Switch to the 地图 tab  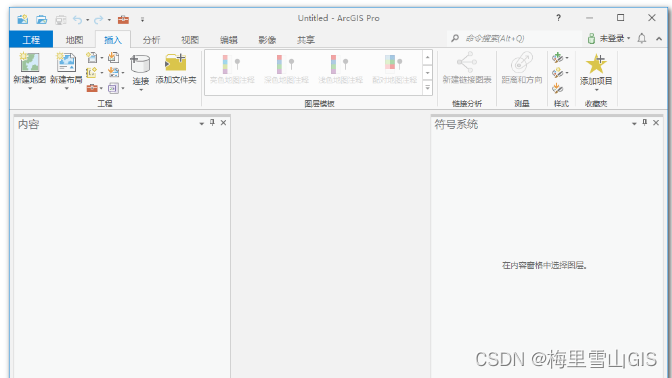[x=74, y=40]
